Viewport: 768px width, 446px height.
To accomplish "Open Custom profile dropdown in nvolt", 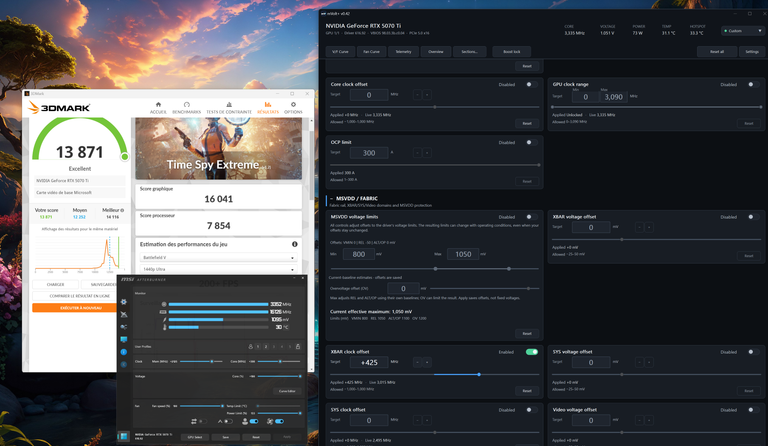I will click(x=743, y=30).
